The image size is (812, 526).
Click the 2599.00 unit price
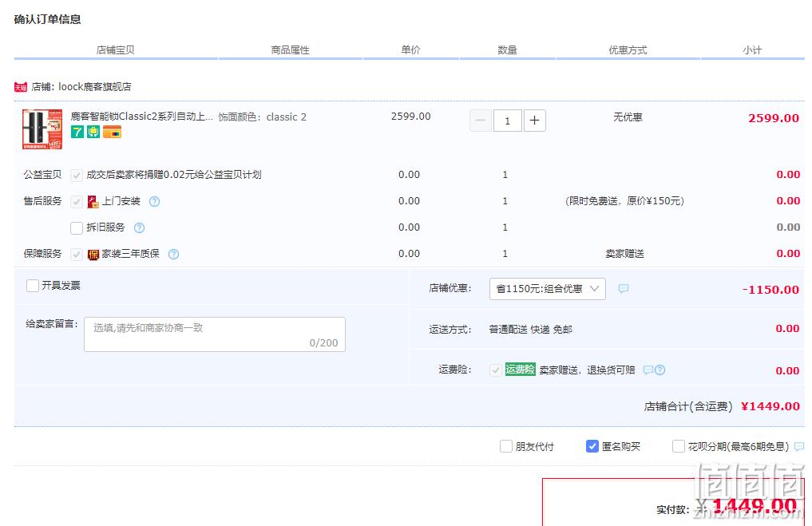pyautogui.click(x=410, y=117)
